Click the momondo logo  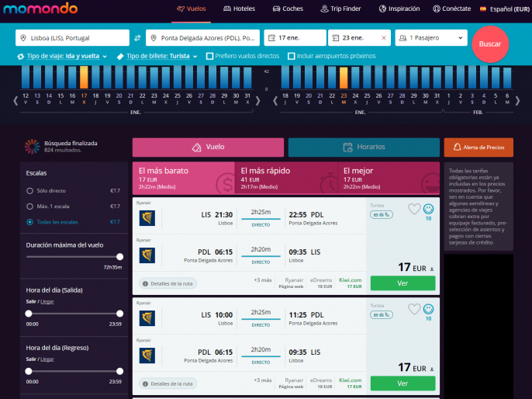coord(40,8)
